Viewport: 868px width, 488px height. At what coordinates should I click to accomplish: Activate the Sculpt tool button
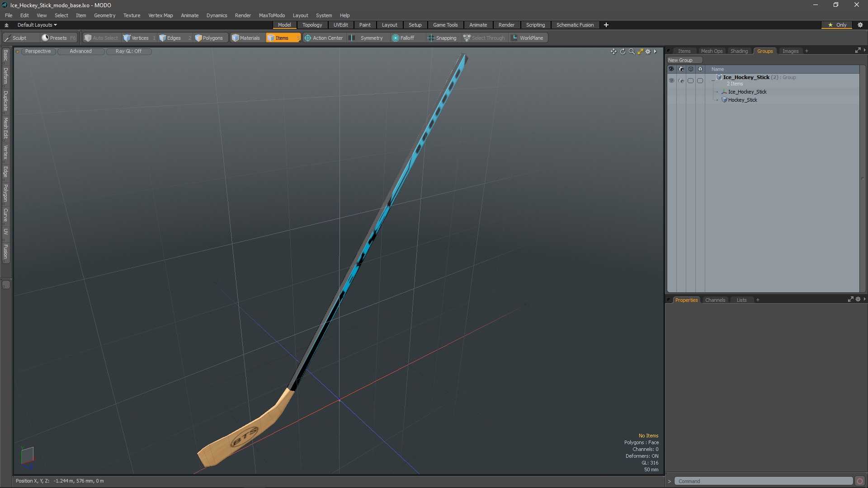pyautogui.click(x=16, y=38)
